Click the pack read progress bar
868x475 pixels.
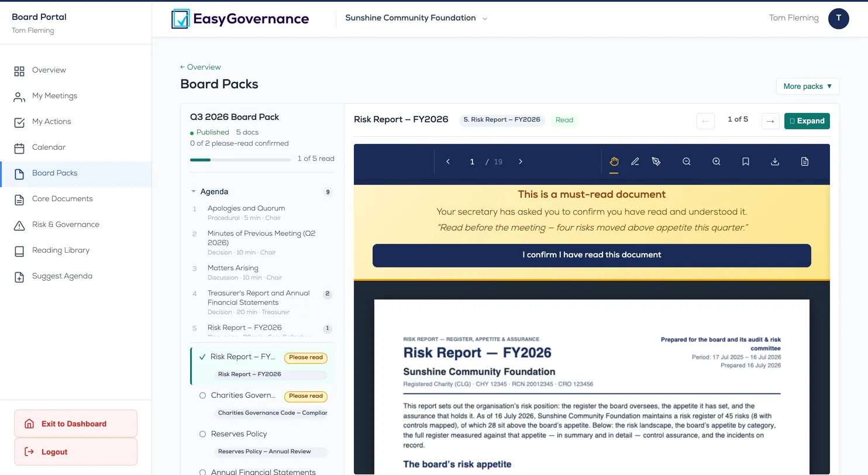pyautogui.click(x=240, y=160)
